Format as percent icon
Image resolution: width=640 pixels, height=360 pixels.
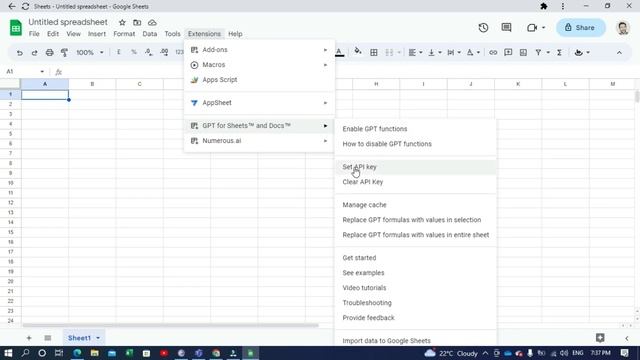pos(133,52)
